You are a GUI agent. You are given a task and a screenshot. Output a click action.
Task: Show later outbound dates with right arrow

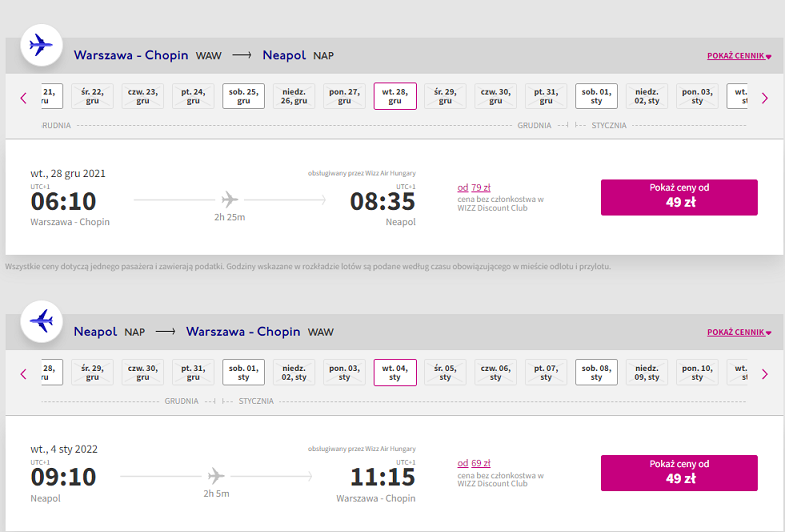pos(764,98)
